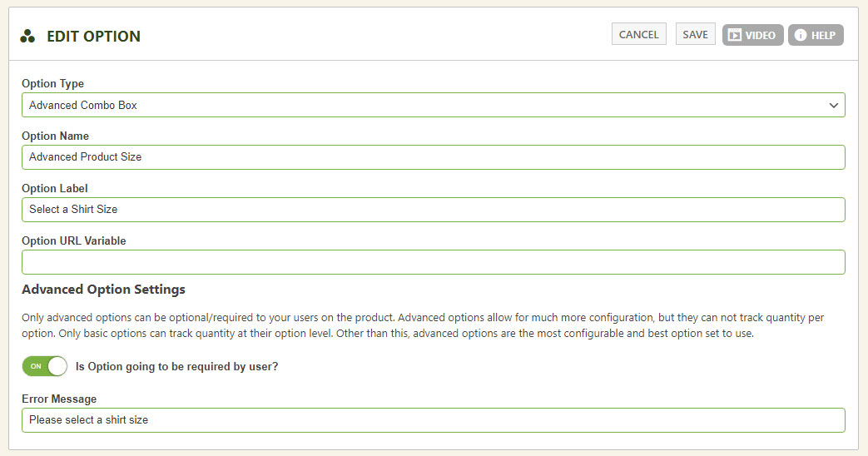Toggle off the option required switch
Viewport: 868px width, 456px height.
click(45, 366)
